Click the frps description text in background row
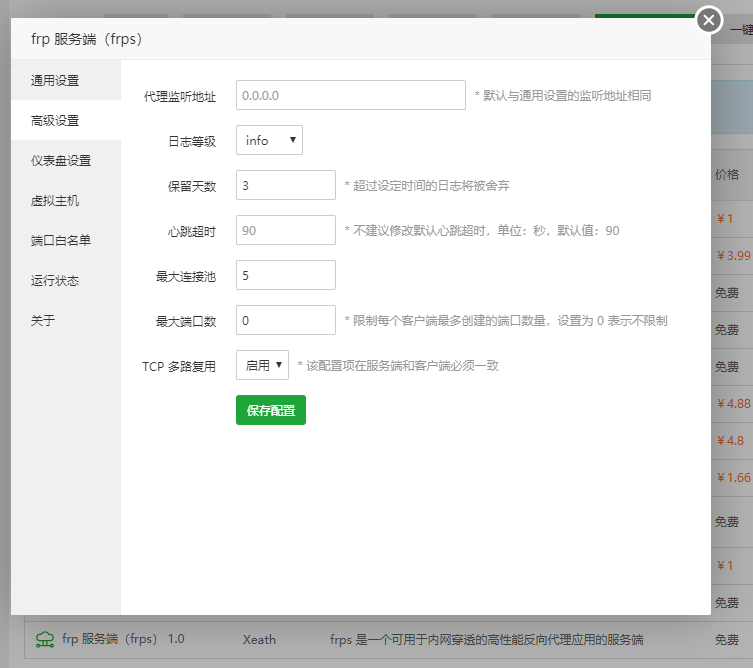Image resolution: width=753 pixels, height=668 pixels. click(x=486, y=640)
